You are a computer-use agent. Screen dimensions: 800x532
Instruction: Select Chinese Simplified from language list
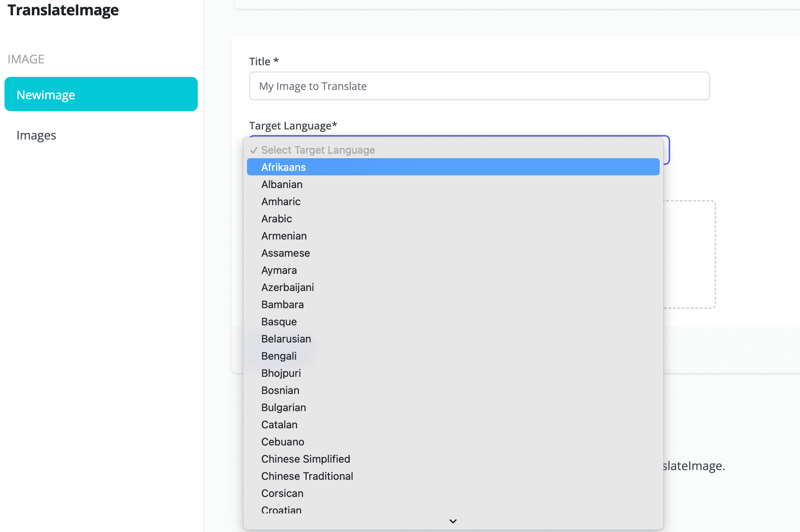(x=306, y=459)
